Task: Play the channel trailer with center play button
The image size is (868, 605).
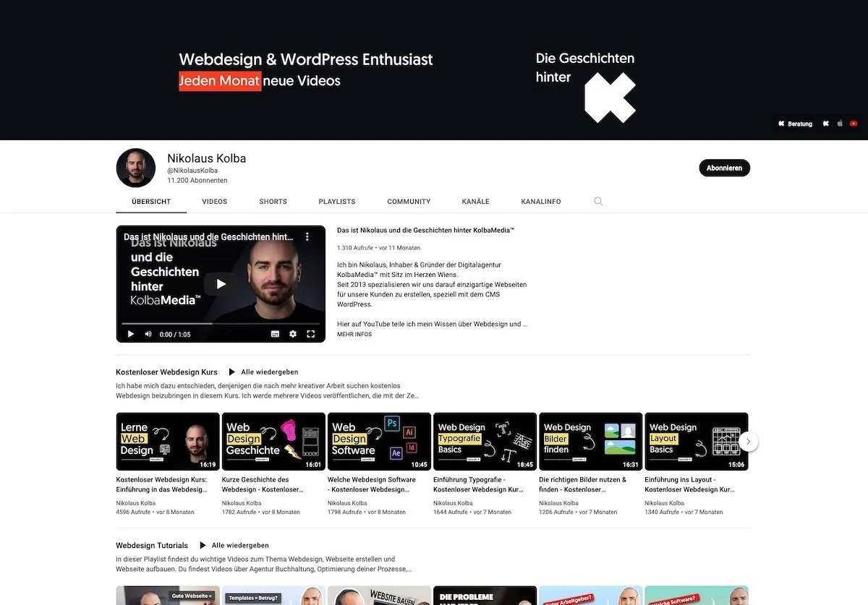Action: coord(221,284)
